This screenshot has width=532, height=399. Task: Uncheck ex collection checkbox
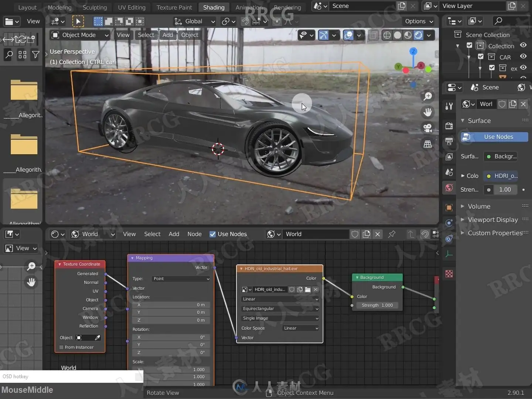coord(492,68)
